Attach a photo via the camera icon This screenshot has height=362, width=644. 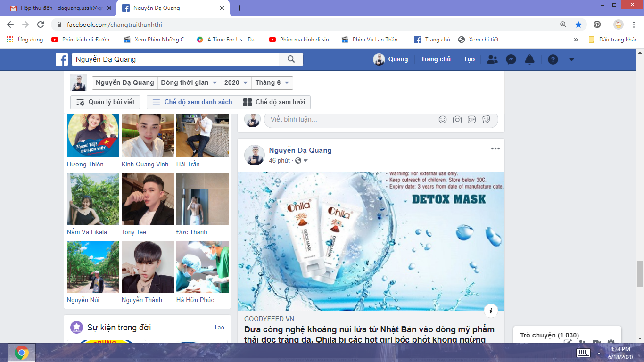(457, 120)
